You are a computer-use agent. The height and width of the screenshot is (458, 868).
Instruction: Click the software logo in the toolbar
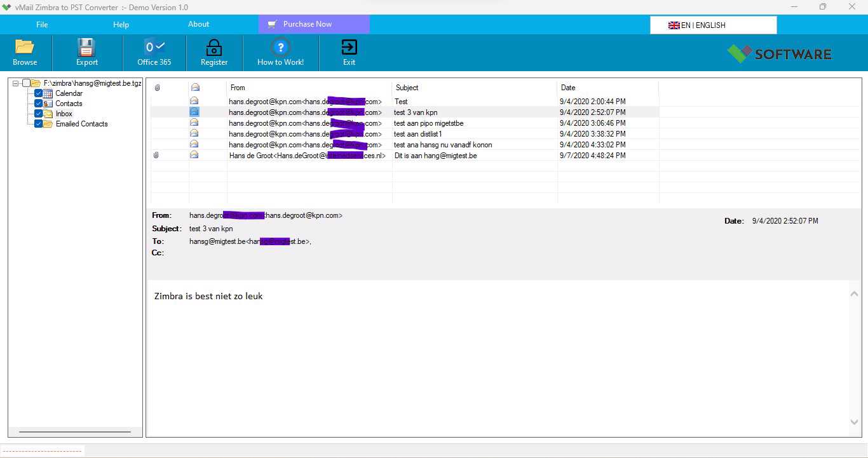(x=779, y=53)
